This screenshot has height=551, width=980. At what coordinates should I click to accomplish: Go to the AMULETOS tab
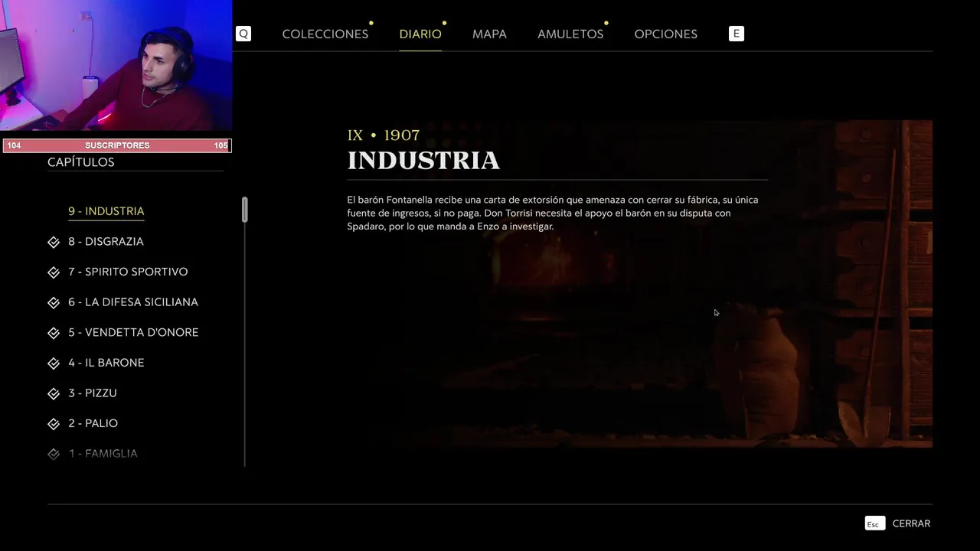pyautogui.click(x=570, y=34)
